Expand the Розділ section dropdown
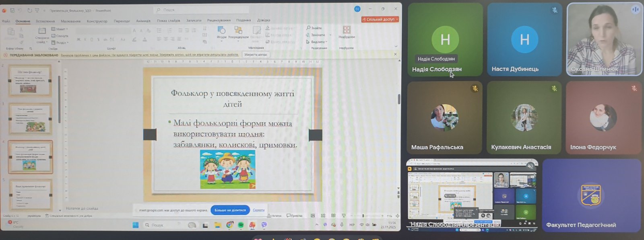Image resolution: width=644 pixels, height=240 pixels. tap(60, 43)
